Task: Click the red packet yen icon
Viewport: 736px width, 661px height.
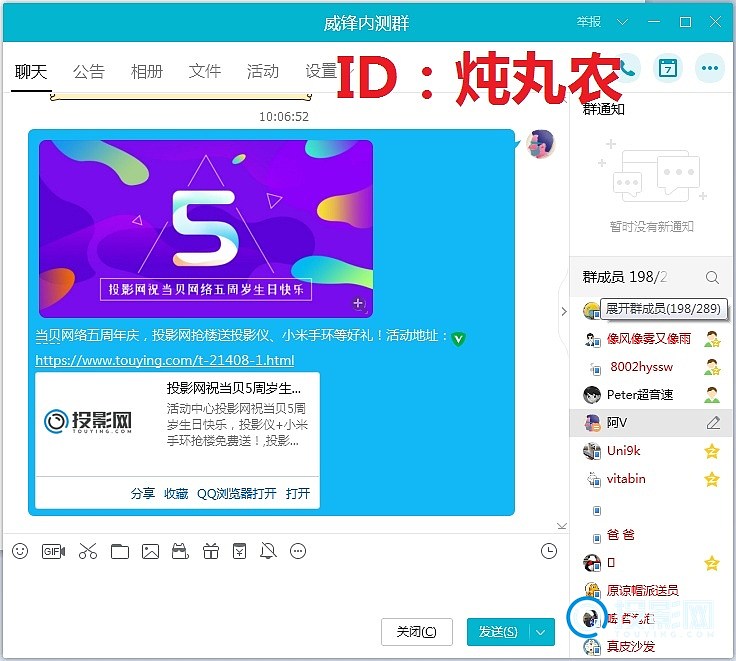Action: pos(239,551)
